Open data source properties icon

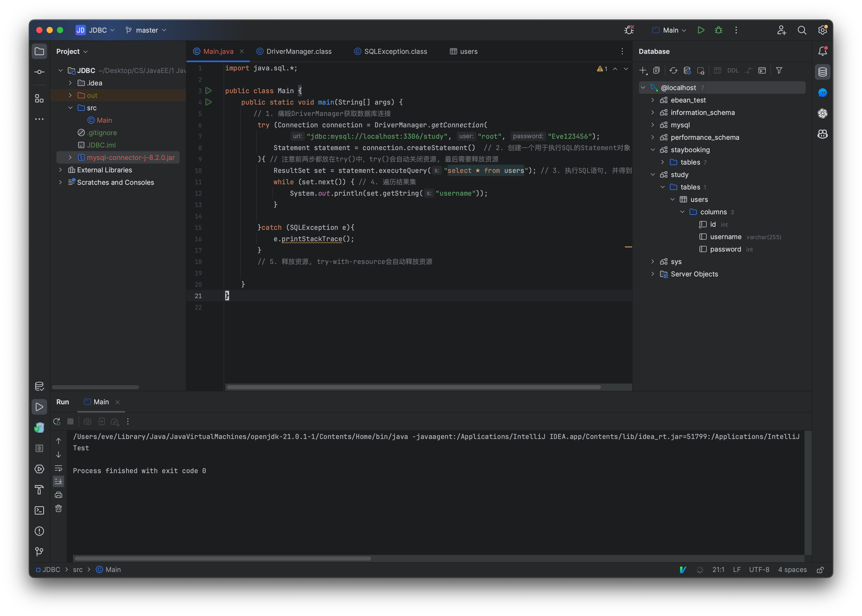click(x=687, y=71)
